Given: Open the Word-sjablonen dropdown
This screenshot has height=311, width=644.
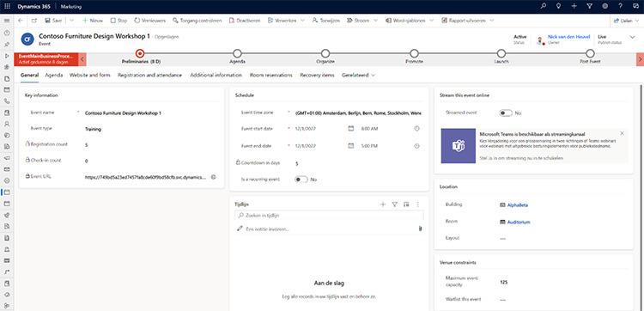Looking at the screenshot, I should [432, 21].
